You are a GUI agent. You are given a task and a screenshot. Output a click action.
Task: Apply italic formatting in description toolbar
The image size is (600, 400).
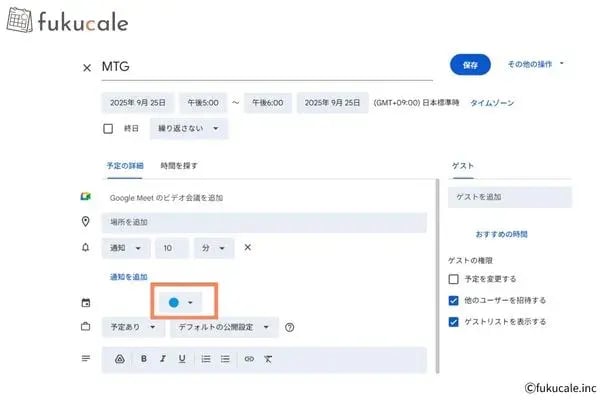point(163,359)
